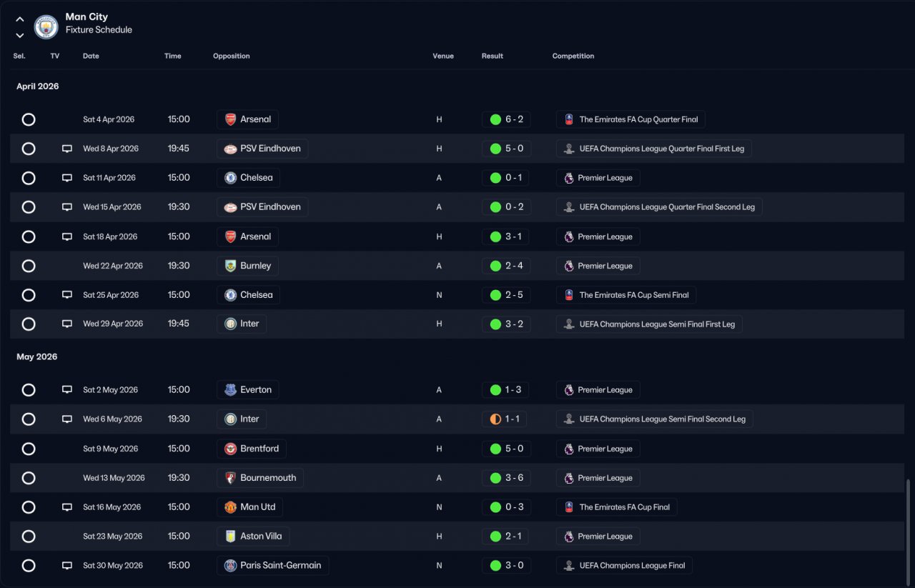
Task: Click TV icon for Sat 16 May match
Action: click(67, 507)
